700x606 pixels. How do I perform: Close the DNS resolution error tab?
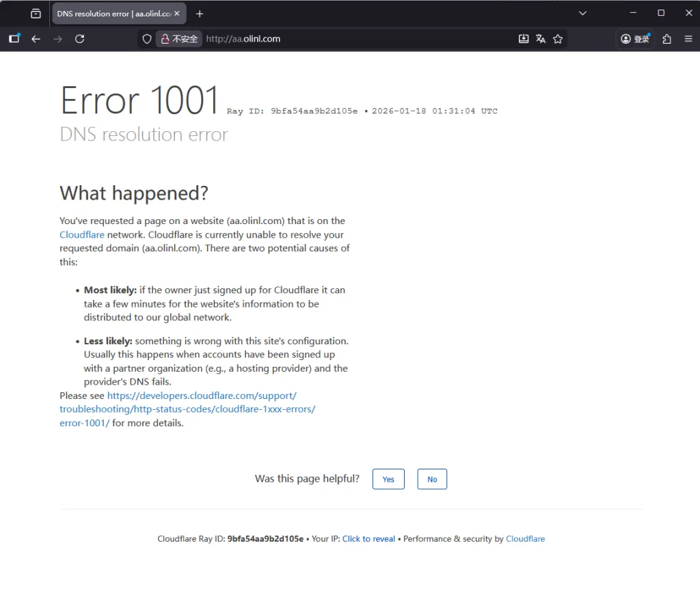click(177, 14)
